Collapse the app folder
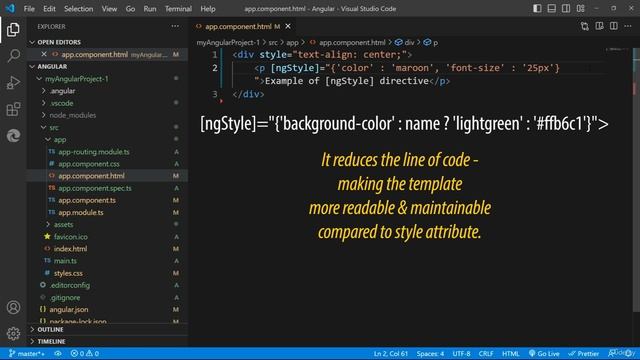 click(x=60, y=139)
